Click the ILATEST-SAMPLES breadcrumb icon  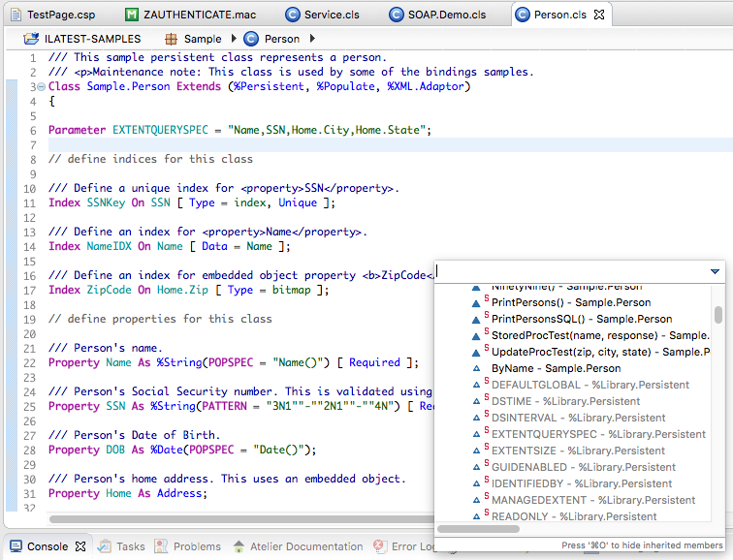point(31,39)
